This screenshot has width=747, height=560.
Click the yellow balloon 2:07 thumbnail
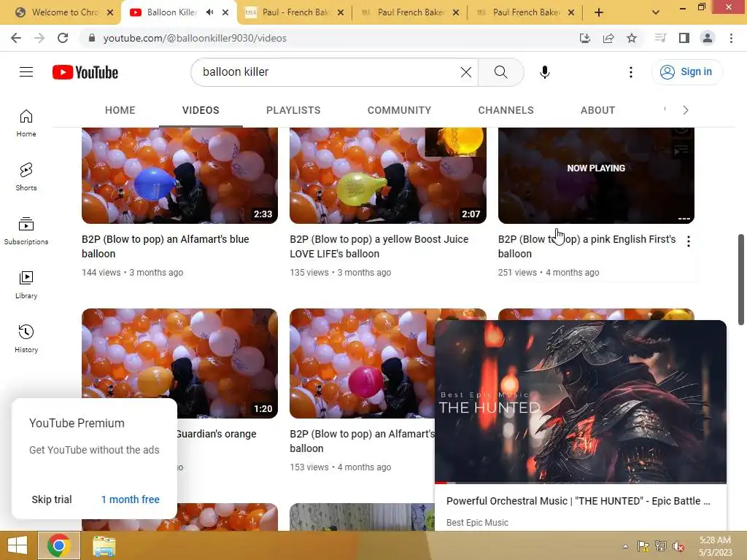(x=388, y=175)
